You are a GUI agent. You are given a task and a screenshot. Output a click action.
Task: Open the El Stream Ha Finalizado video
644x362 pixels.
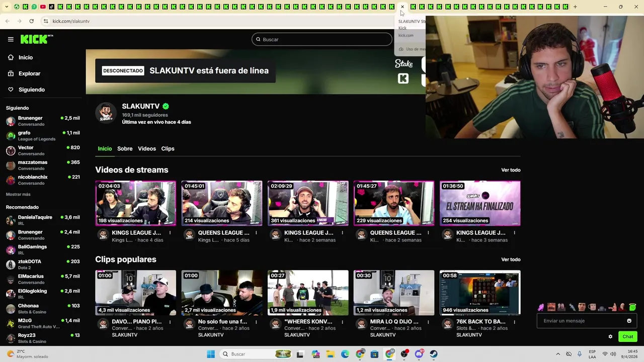point(480,203)
